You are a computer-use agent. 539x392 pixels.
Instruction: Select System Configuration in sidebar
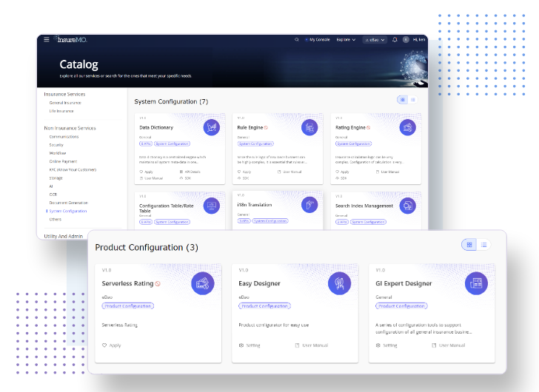coord(68,211)
